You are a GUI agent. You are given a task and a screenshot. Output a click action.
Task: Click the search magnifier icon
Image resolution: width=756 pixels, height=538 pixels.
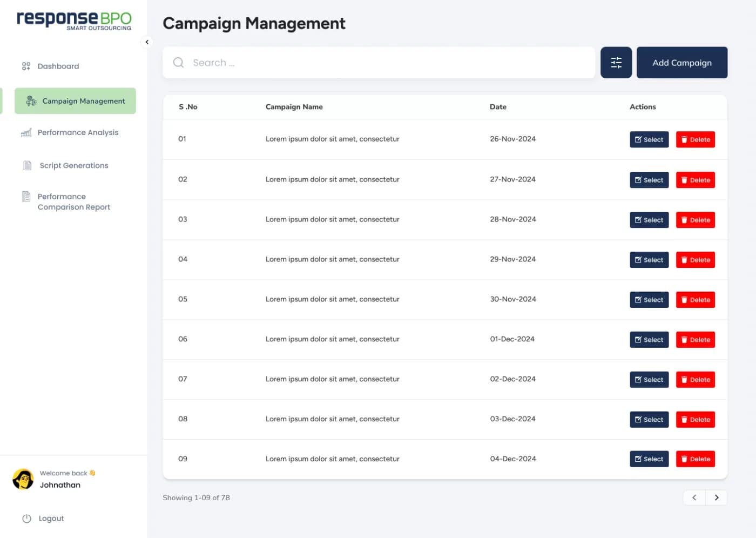(x=178, y=63)
